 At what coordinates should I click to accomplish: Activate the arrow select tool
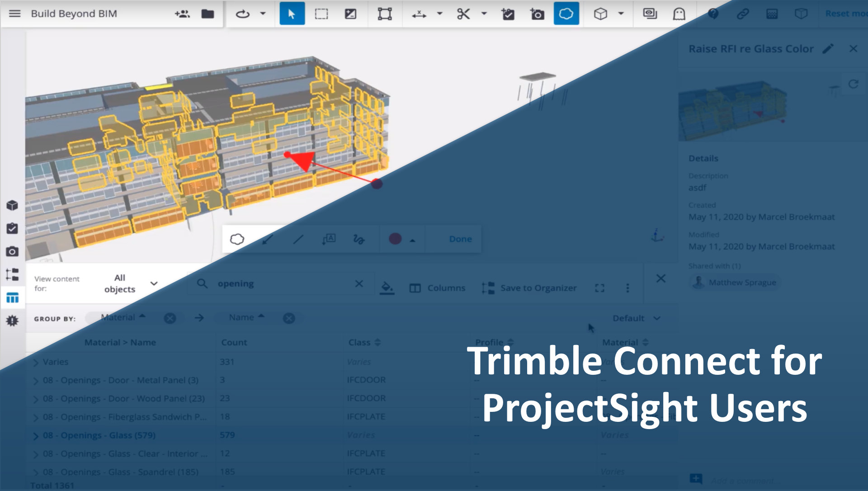(292, 14)
